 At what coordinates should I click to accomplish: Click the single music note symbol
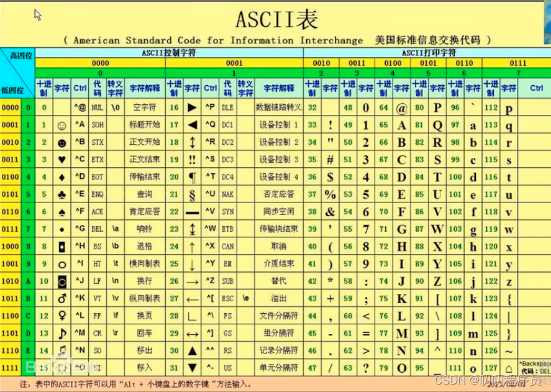[62, 333]
